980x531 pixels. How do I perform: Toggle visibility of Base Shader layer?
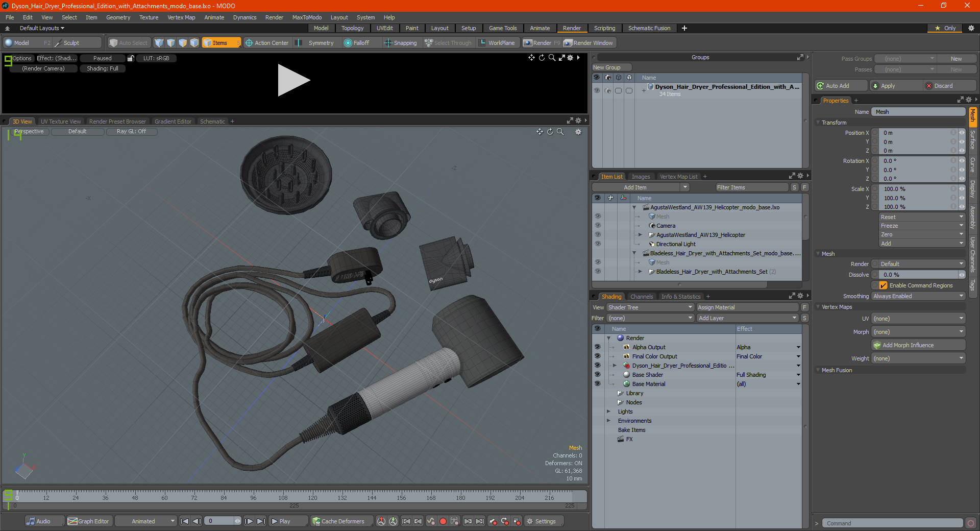597,375
